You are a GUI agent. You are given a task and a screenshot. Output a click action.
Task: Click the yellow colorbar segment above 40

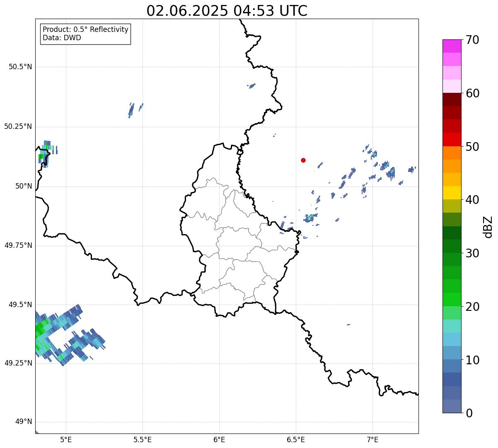[452, 193]
